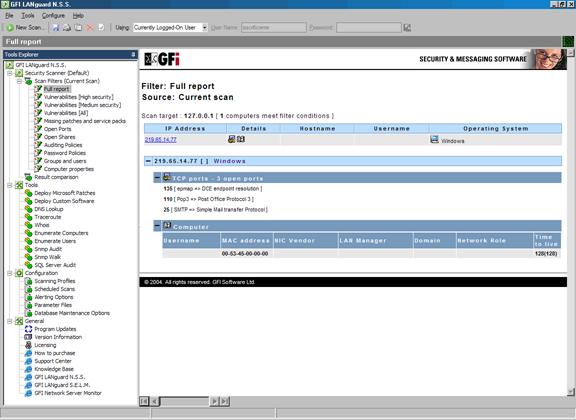This screenshot has width=576, height=420.
Task: Click Alerting Options icon
Action: [x=28, y=297]
